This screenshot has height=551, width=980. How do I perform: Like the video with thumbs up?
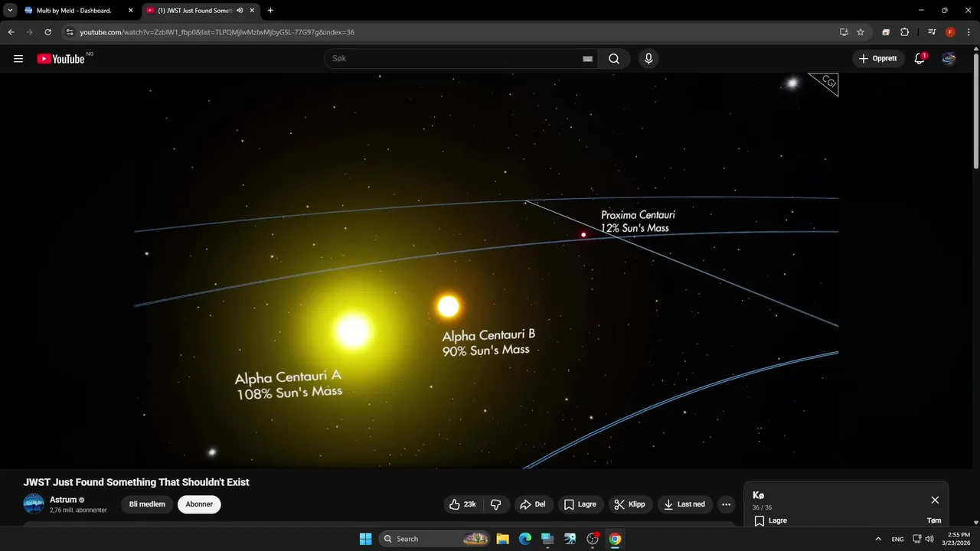463,504
